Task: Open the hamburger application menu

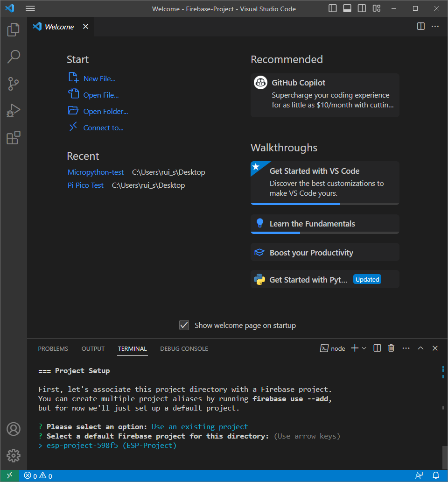Action: [30, 8]
